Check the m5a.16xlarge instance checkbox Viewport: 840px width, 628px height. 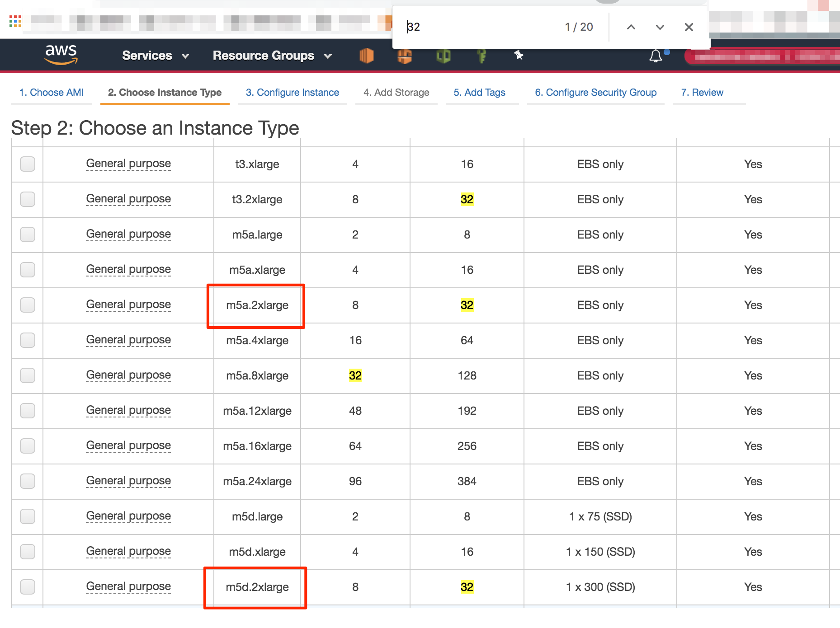[28, 446]
